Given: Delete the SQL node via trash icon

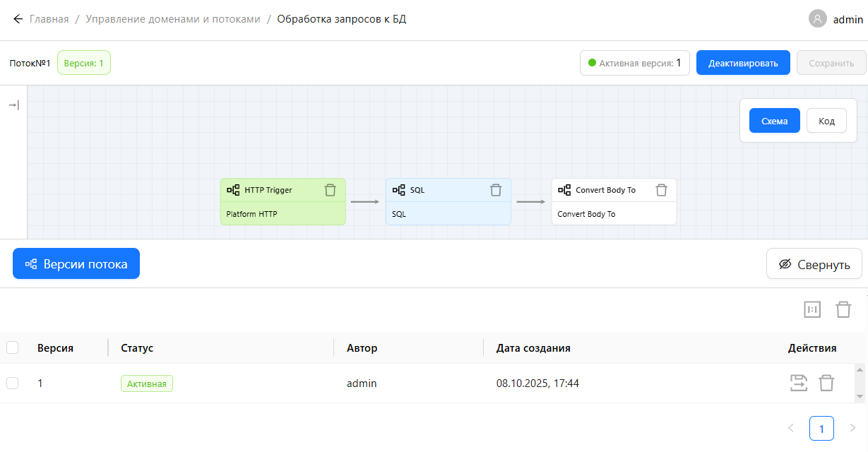Looking at the screenshot, I should point(496,190).
